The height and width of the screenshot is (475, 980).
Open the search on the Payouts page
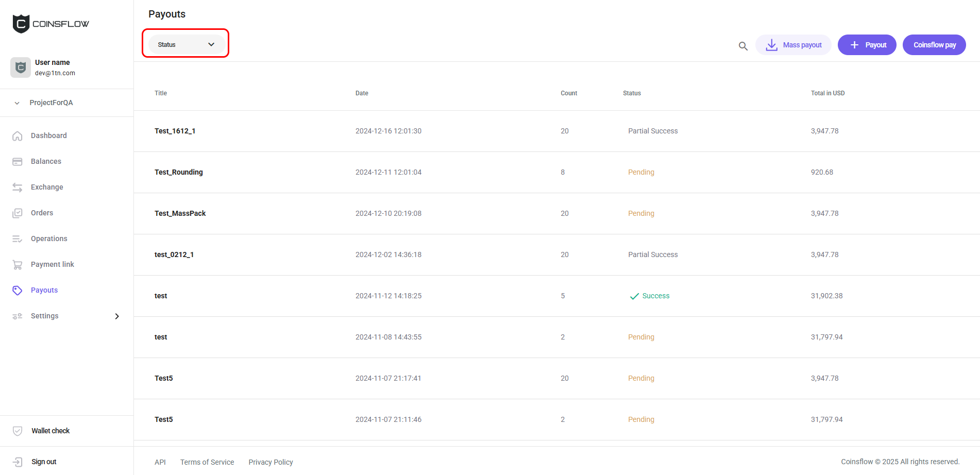[742, 46]
